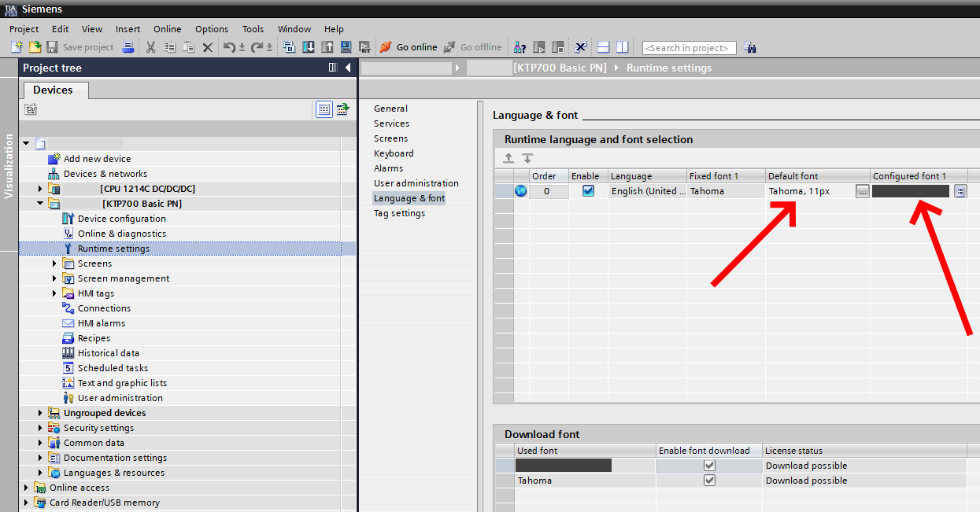Click the Open project icon
Screen dimensions: 980x512
(35, 47)
